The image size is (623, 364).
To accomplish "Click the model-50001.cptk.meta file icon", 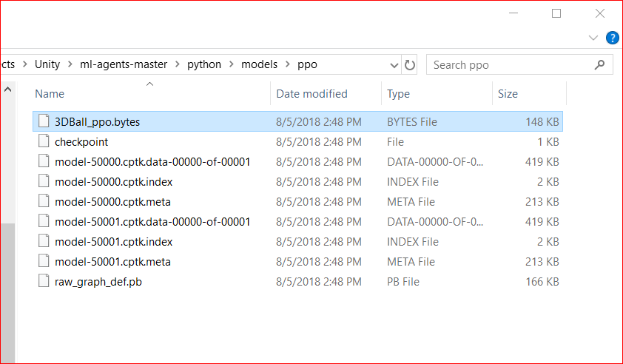I will pyautogui.click(x=44, y=261).
